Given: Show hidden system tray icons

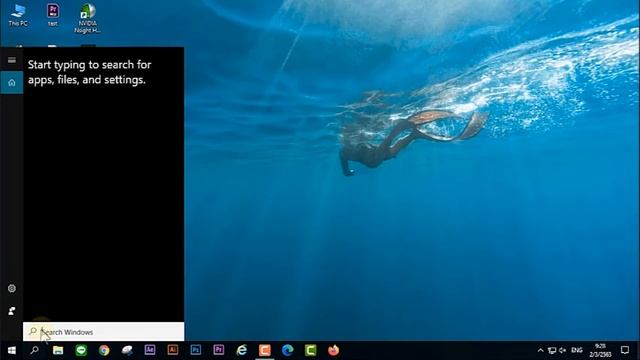Looking at the screenshot, I should pos(540,350).
